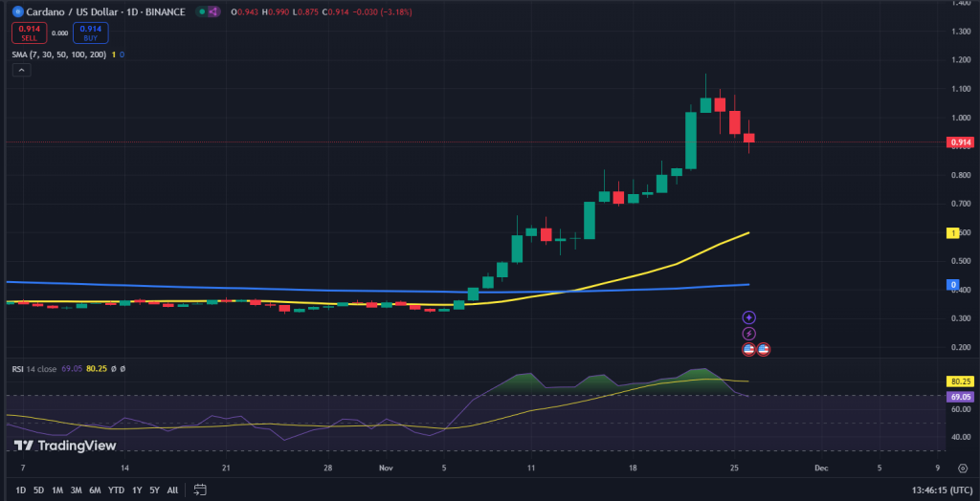Click the yellow SMA value 1 in legend
Screen dimensions: 980x501
click(x=114, y=54)
